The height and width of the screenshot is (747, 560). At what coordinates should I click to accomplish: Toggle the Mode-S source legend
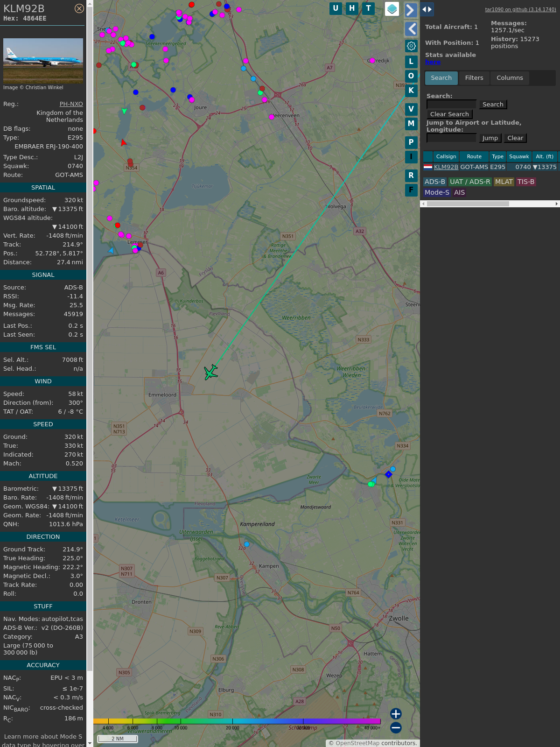pyautogui.click(x=437, y=192)
